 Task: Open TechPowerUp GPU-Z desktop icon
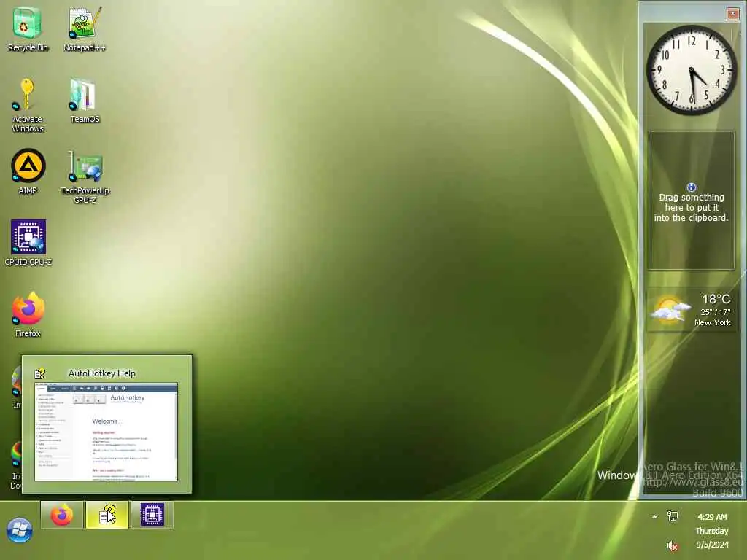click(85, 177)
